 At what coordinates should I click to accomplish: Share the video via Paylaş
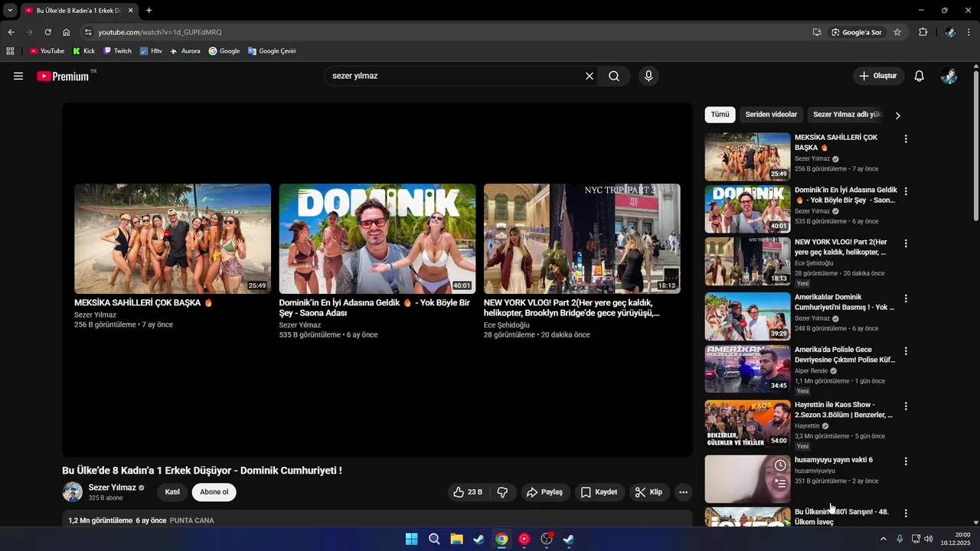544,492
